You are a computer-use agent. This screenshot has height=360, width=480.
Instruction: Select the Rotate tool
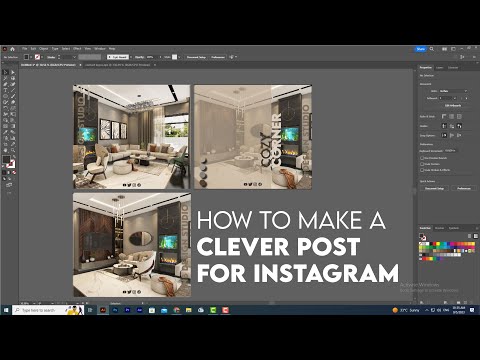[5, 108]
